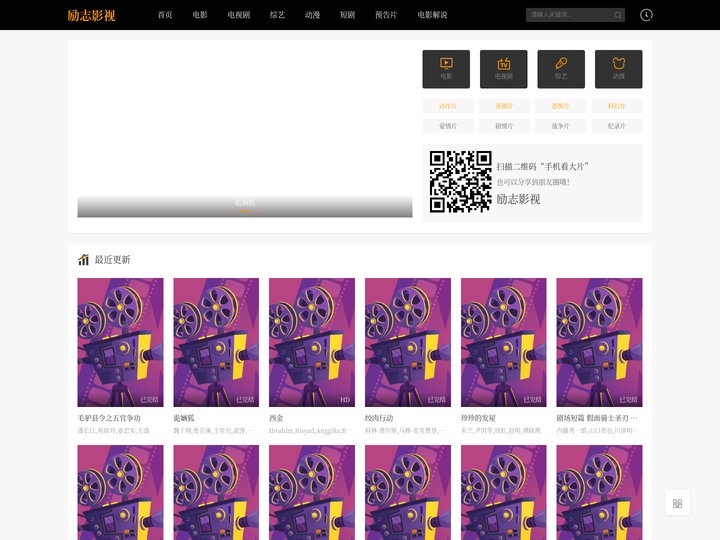Select the 恐怖片 genre button

pyautogui.click(x=560, y=106)
